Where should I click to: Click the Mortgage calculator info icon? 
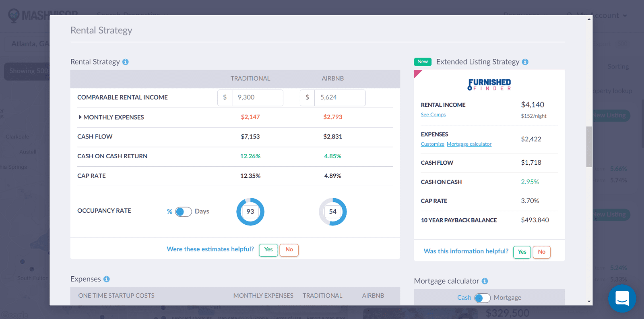(x=485, y=281)
